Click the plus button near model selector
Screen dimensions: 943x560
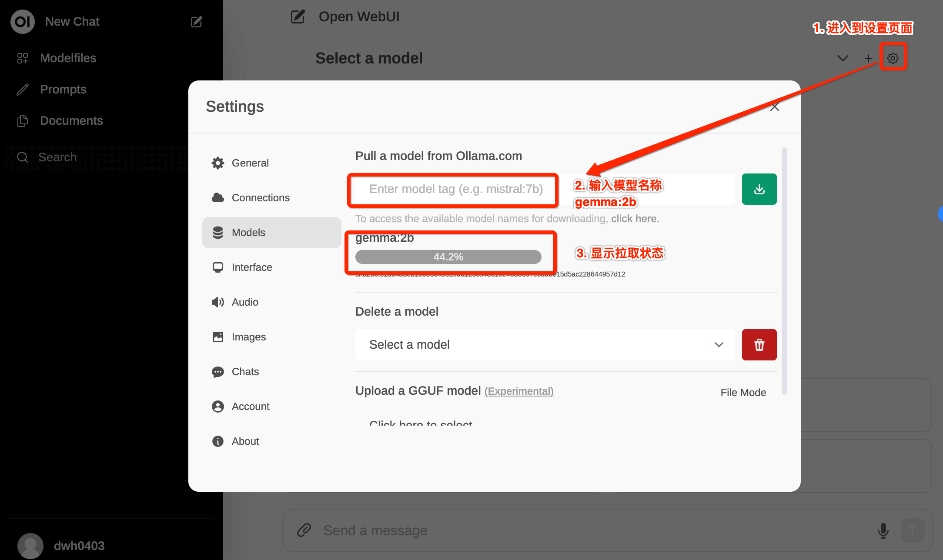tap(868, 58)
